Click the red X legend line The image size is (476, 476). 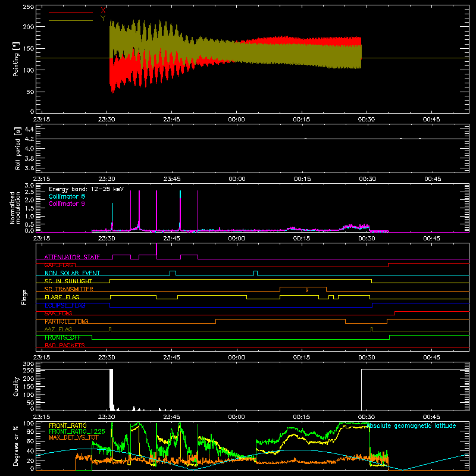click(x=70, y=12)
